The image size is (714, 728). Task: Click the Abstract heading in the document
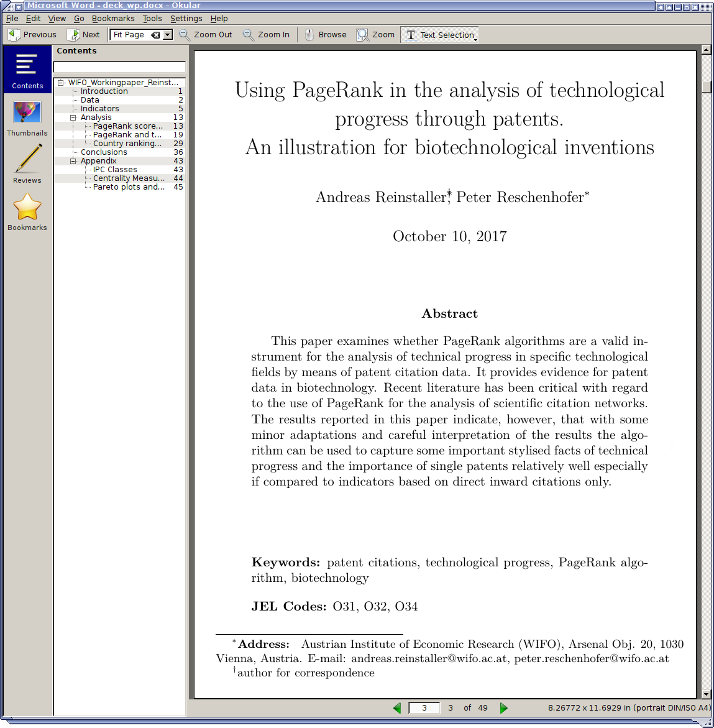click(x=449, y=314)
